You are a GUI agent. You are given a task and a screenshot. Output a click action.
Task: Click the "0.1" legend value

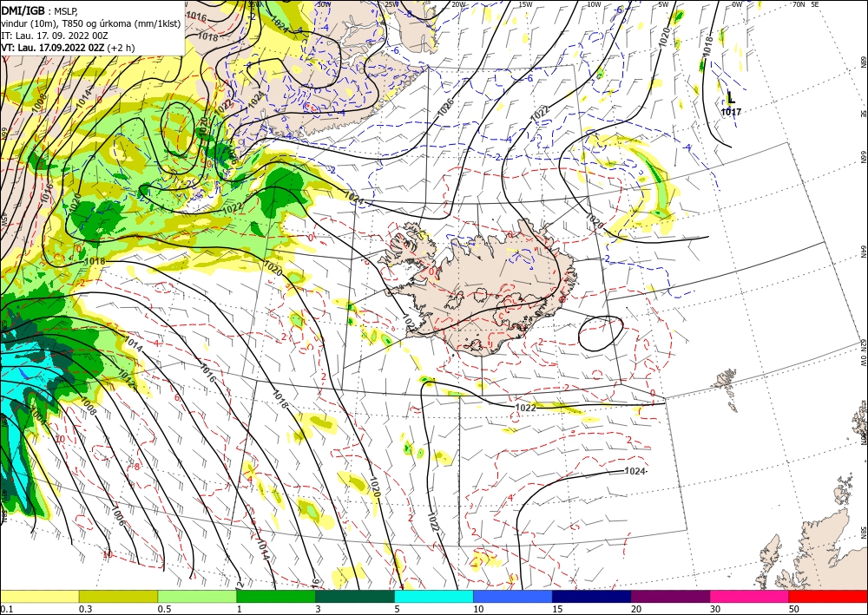coord(5,609)
